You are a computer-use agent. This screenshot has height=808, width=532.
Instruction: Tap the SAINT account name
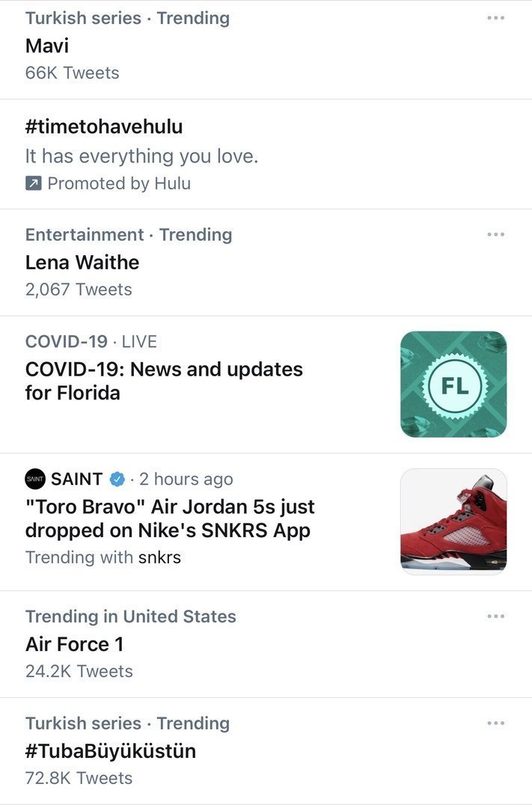coord(76,479)
